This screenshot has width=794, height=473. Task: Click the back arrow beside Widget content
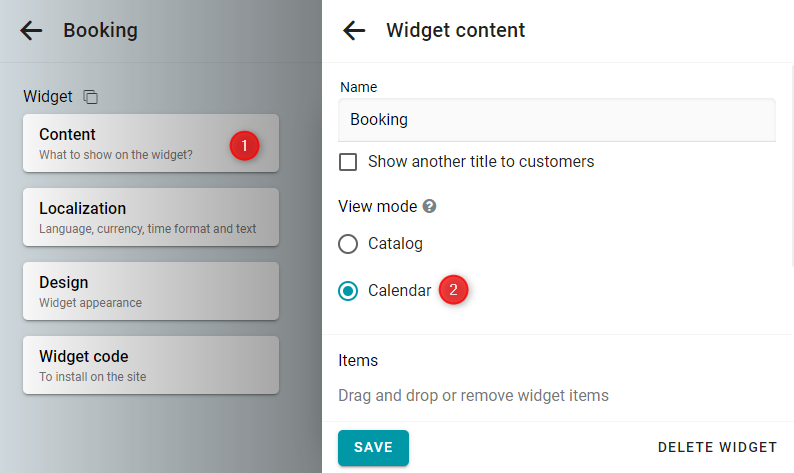354,30
